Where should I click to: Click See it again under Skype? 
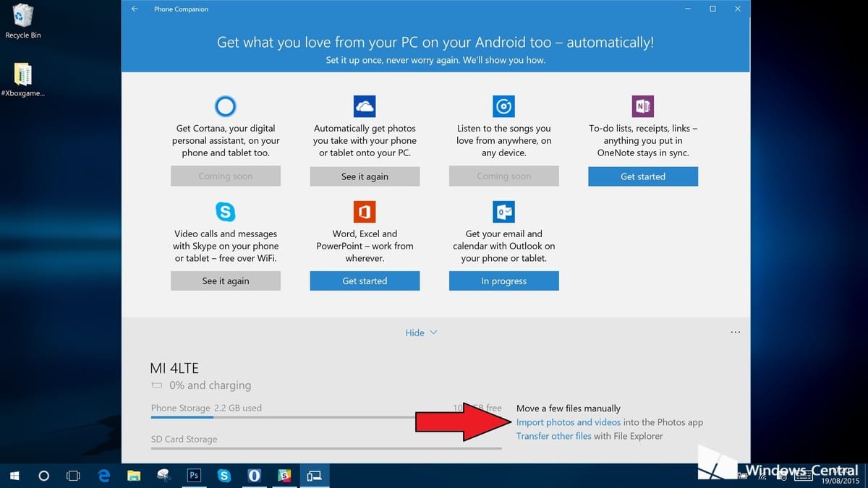[x=226, y=281]
